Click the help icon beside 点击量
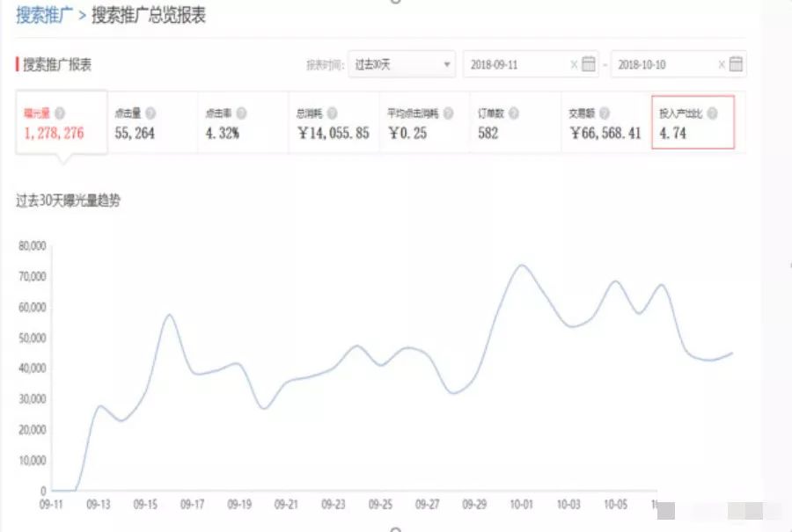The width and height of the screenshot is (792, 532). (150, 112)
